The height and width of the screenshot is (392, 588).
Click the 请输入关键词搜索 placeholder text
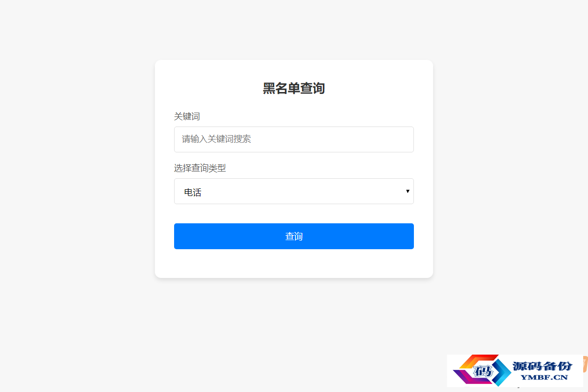click(216, 139)
